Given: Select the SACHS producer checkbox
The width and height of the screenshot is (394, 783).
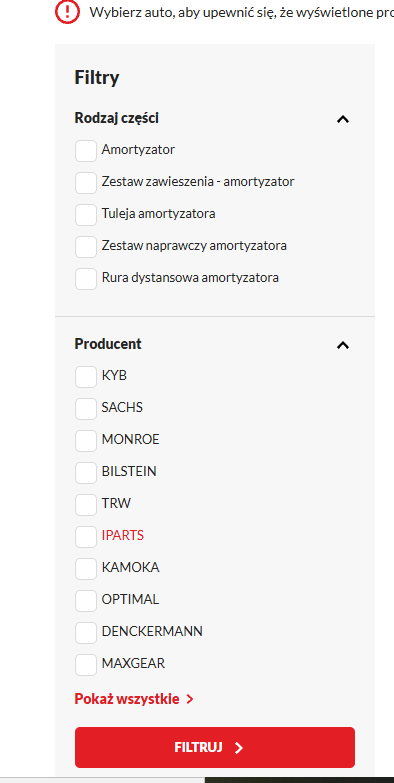Looking at the screenshot, I should click(86, 408).
